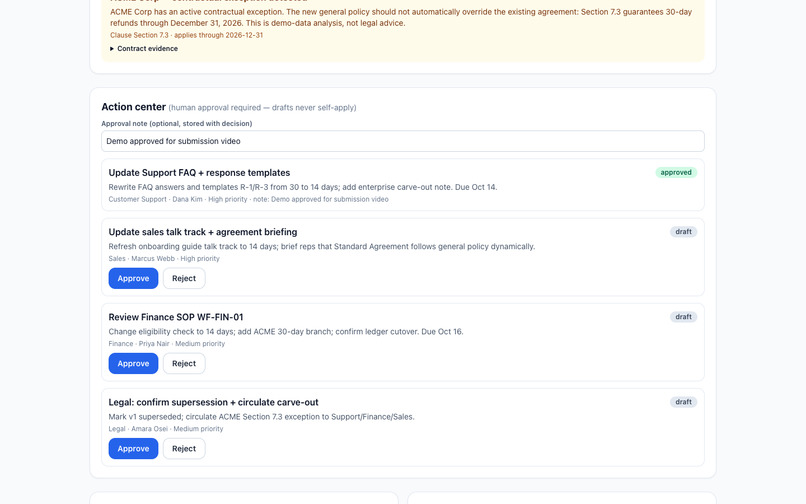806x504 pixels.
Task: Select 'Update Support FAQ + response templates' title
Action: click(x=199, y=173)
